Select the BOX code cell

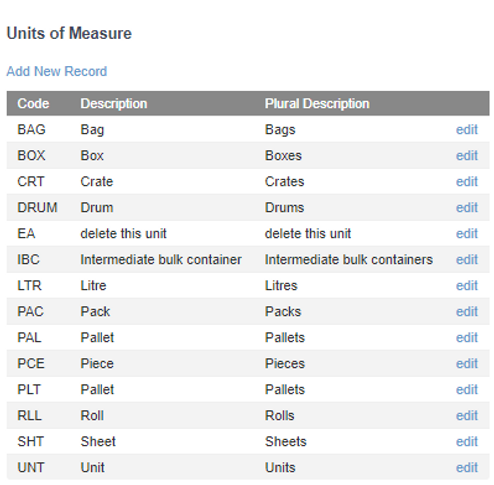[x=31, y=155]
